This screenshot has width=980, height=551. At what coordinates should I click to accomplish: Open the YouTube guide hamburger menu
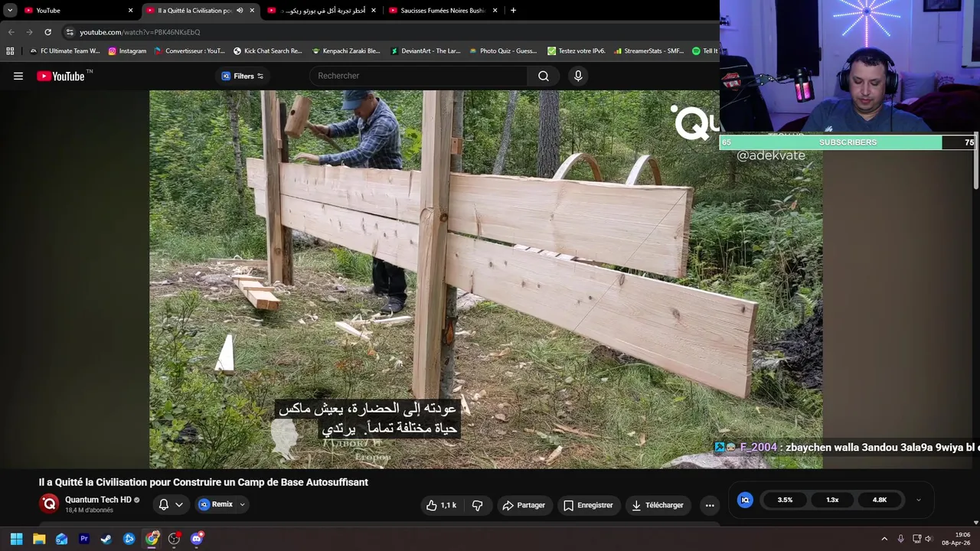(x=18, y=76)
